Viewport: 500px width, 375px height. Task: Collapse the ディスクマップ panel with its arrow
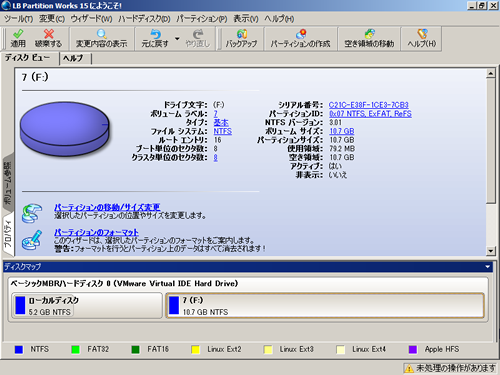(x=488, y=267)
